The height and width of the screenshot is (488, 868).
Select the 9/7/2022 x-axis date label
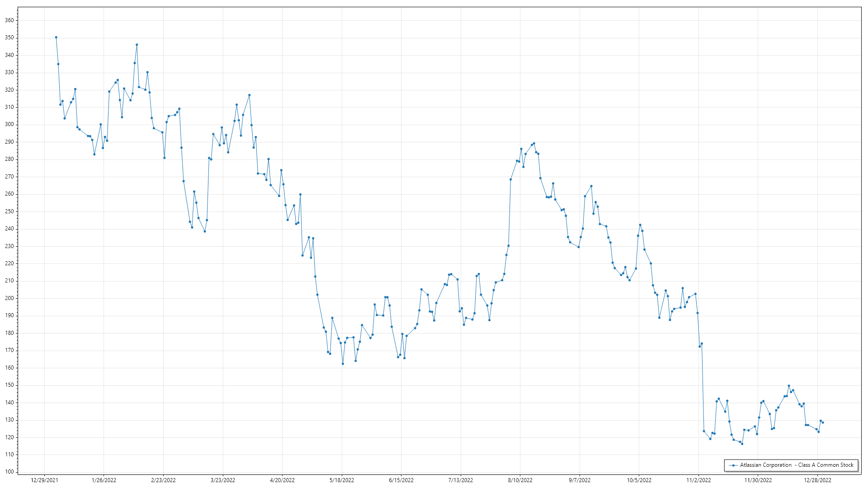[x=580, y=480]
